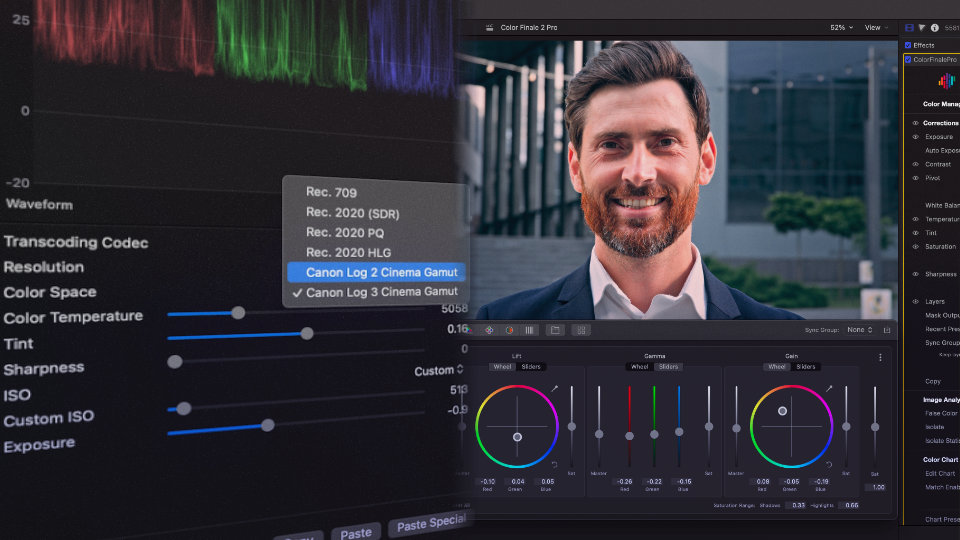Toggle visibility eye for Tint in inspector
The image size is (960, 540).
tap(915, 233)
